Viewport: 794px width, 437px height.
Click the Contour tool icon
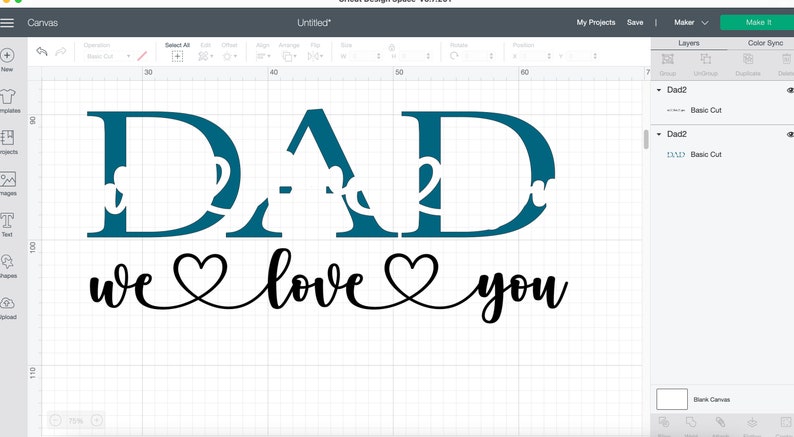[x=785, y=422]
